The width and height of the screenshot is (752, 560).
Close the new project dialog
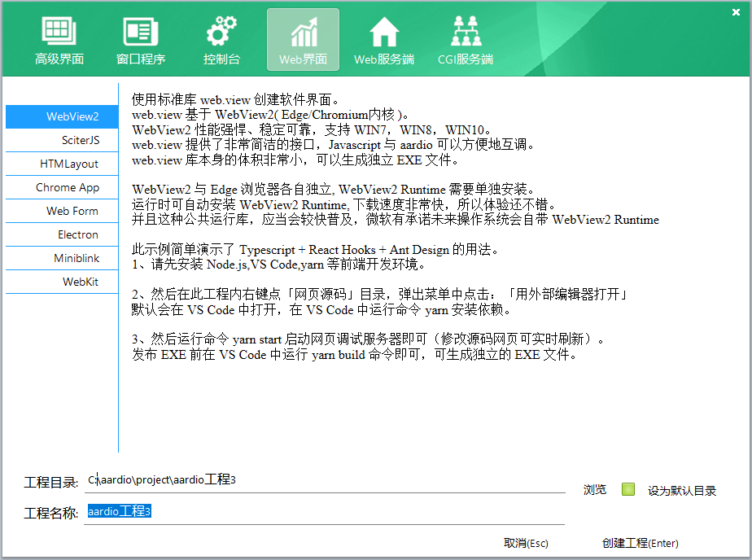pyautogui.click(x=736, y=11)
